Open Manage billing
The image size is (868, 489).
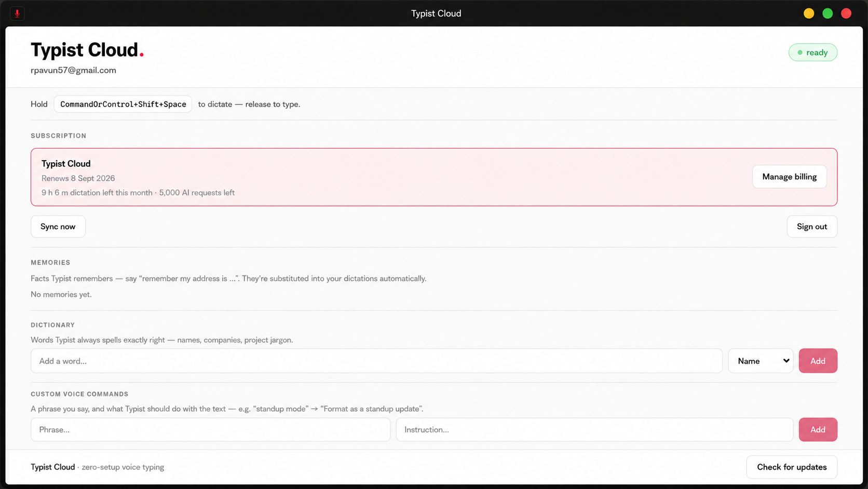click(x=789, y=177)
